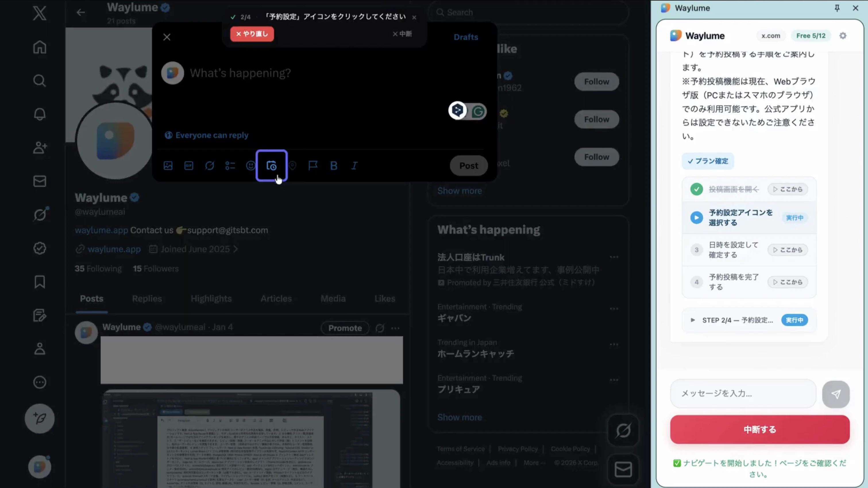
Task: Open the waylume.app profile link
Action: (114, 249)
